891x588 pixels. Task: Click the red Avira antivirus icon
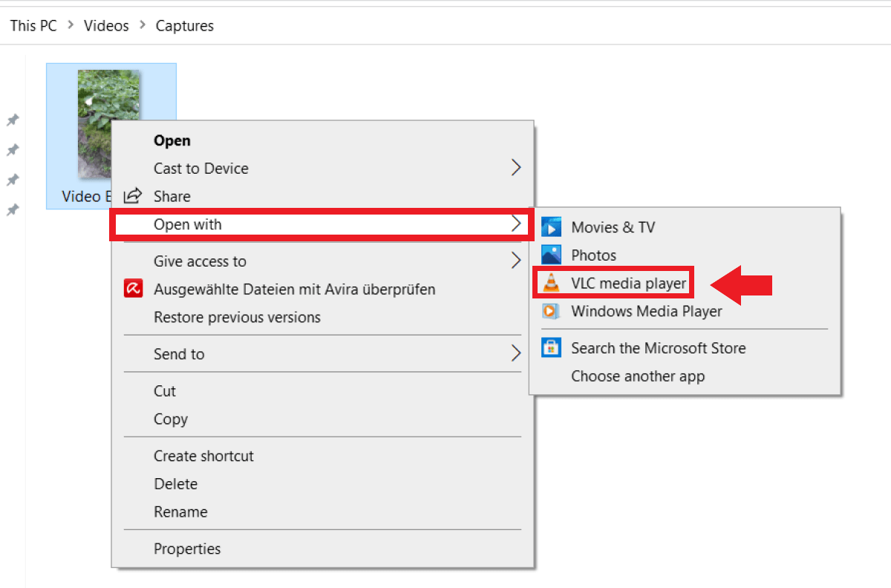(x=133, y=289)
